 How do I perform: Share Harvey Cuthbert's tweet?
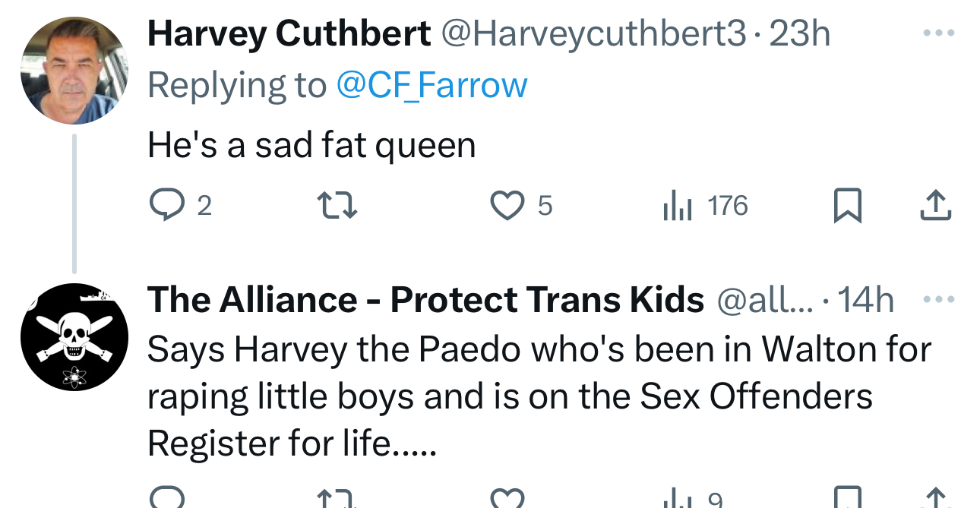(935, 206)
